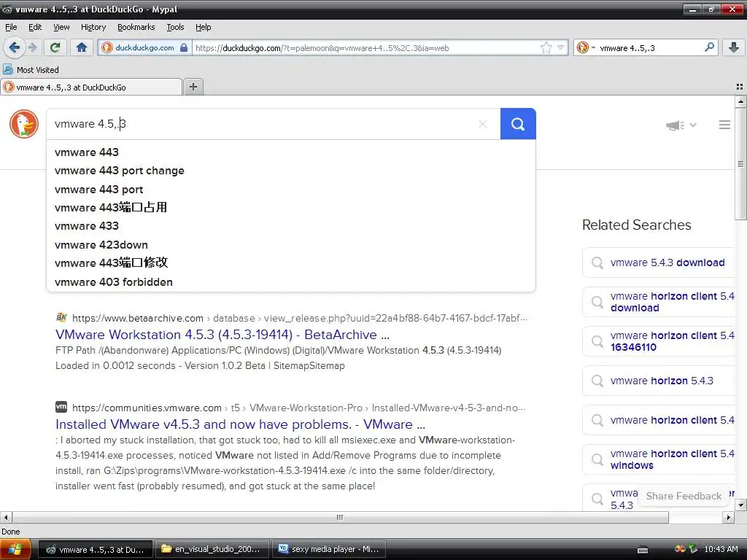Click the padlock site security icon

184,47
